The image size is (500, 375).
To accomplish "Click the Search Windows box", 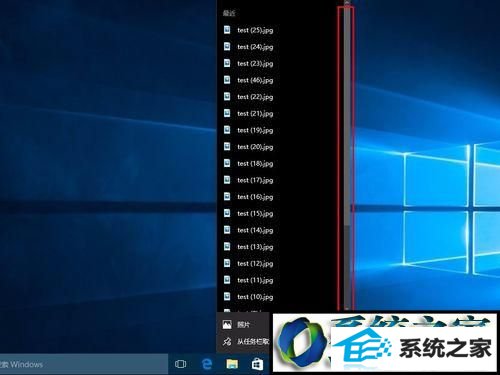I will [x=83, y=364].
